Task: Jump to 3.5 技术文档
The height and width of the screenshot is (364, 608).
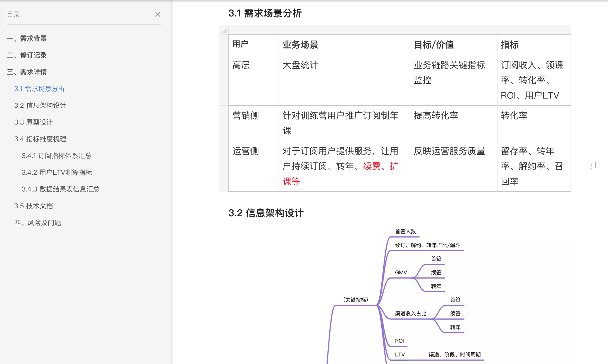Action: point(33,206)
